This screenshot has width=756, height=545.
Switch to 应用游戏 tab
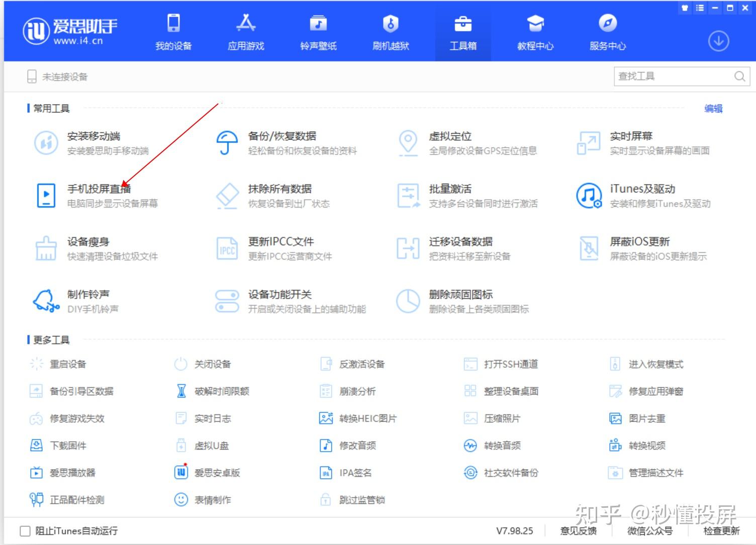[x=246, y=32]
